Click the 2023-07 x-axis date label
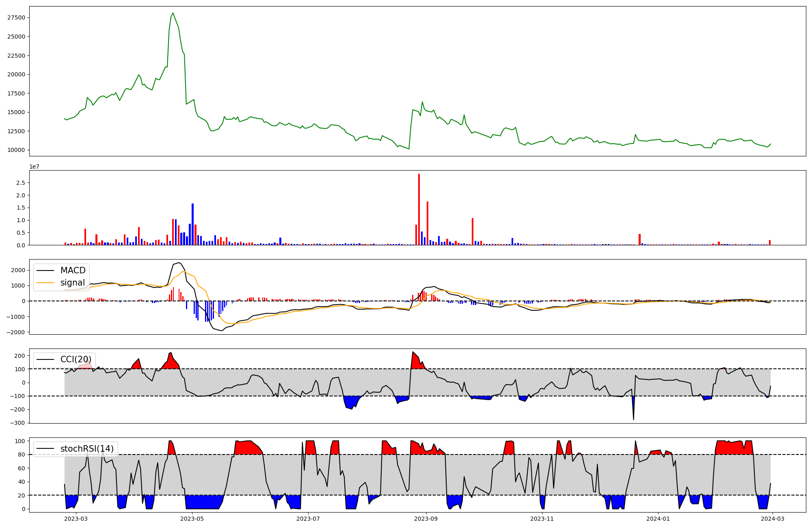Screen dimensions: 812x528 coord(308,519)
